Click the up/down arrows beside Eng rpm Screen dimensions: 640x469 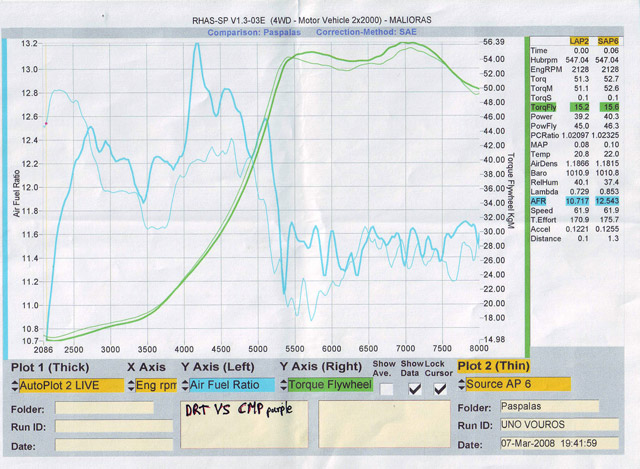[x=131, y=385]
